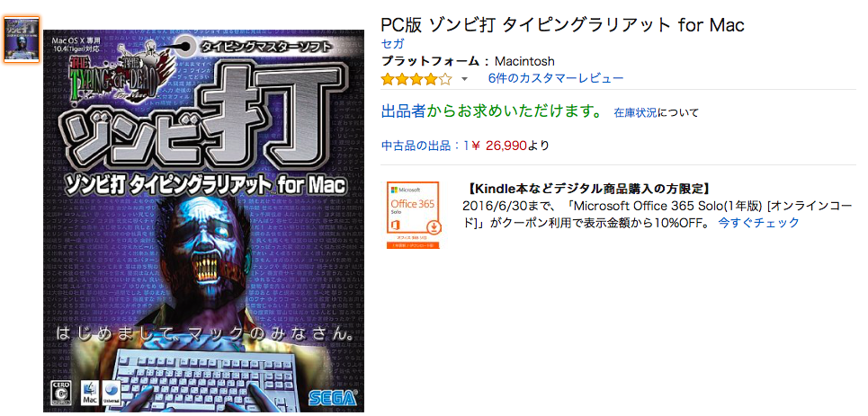868x416 pixels.
Task: Open the 6件のカスタマーレビュー link
Action: [555, 78]
